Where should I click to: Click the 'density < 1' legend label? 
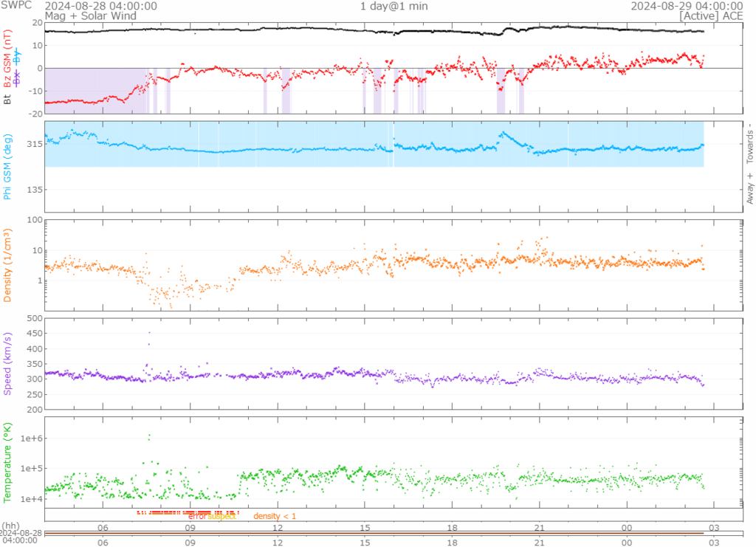275,516
